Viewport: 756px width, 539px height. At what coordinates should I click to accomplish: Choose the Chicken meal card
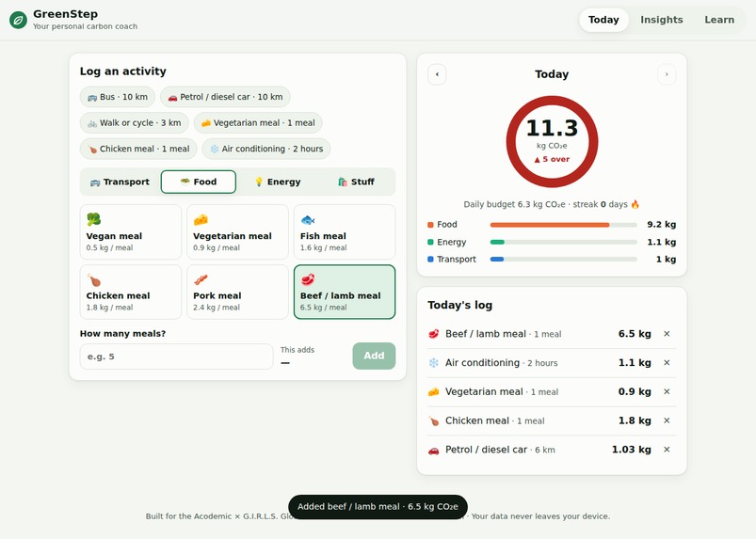click(131, 292)
